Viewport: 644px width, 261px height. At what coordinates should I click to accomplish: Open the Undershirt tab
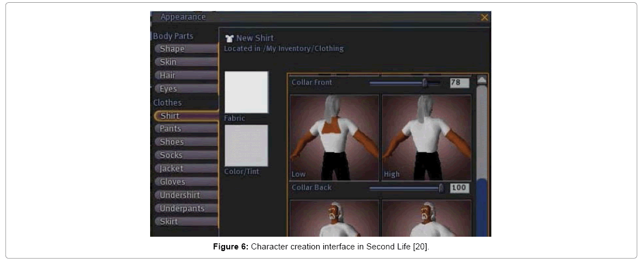click(185, 195)
